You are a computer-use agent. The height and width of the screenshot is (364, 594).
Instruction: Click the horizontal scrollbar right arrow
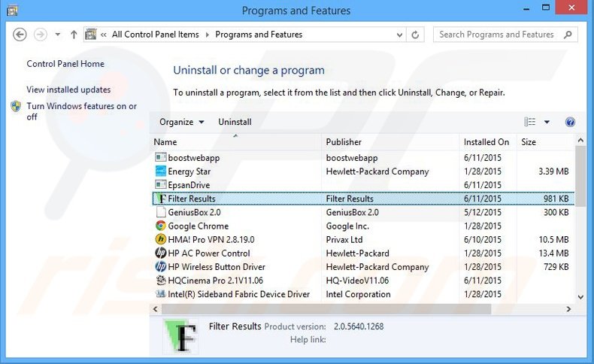point(568,309)
